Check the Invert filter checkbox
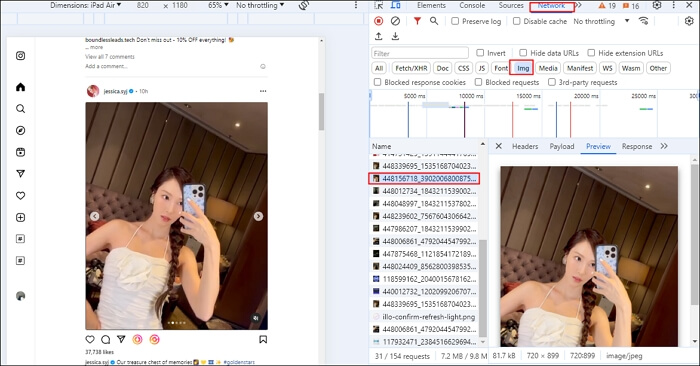 tap(480, 53)
